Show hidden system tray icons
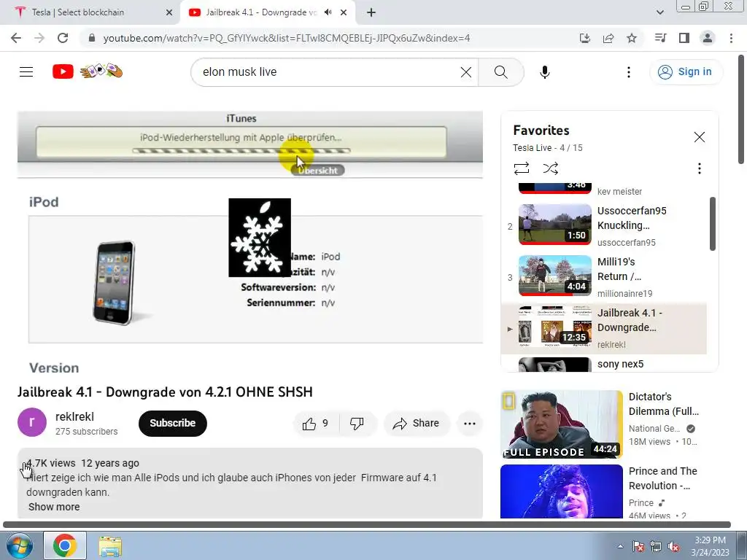This screenshot has height=560, width=747. coord(620,546)
